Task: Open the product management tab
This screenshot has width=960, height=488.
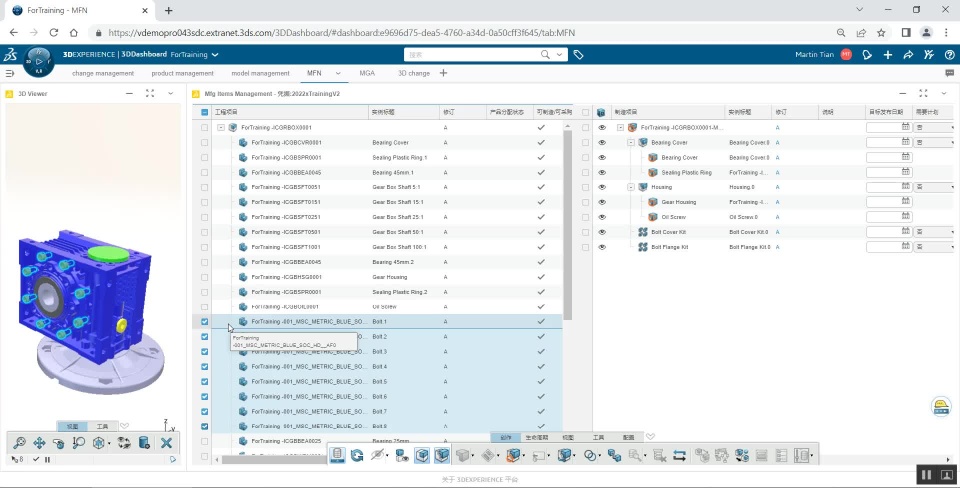Action: (x=182, y=73)
